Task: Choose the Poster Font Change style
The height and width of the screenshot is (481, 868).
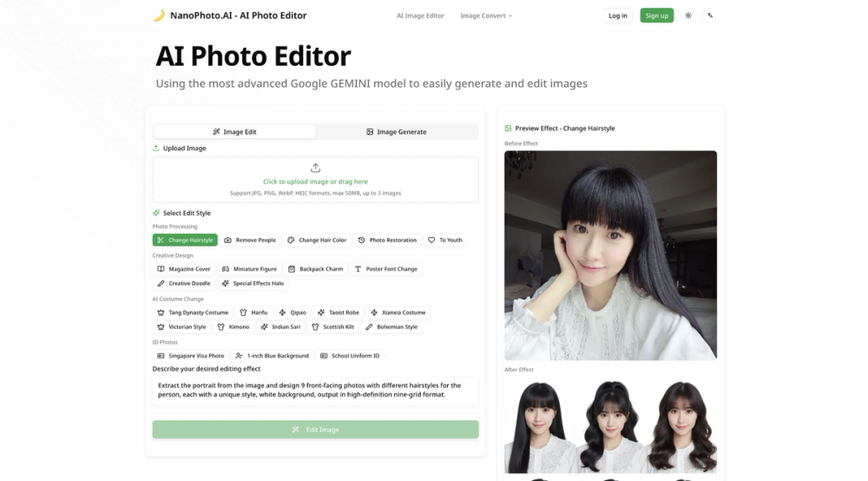Action: [x=386, y=269]
